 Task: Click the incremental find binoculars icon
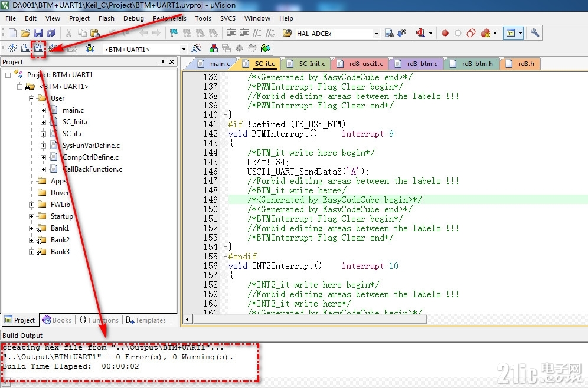[x=402, y=33]
